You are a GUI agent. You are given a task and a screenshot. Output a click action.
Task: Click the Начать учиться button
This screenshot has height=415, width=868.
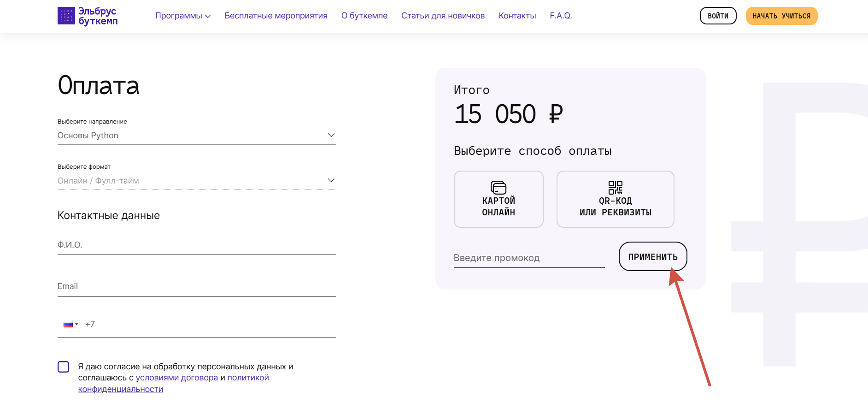(781, 16)
